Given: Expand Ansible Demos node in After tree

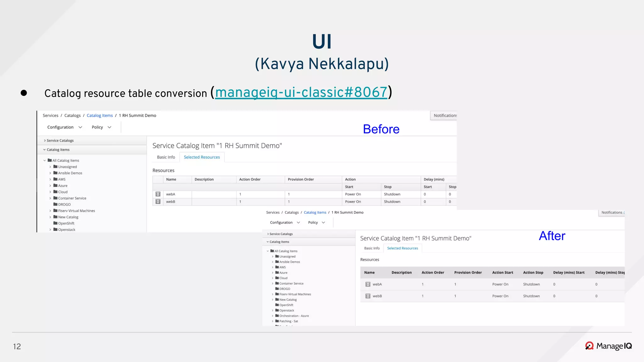Looking at the screenshot, I should [273, 262].
